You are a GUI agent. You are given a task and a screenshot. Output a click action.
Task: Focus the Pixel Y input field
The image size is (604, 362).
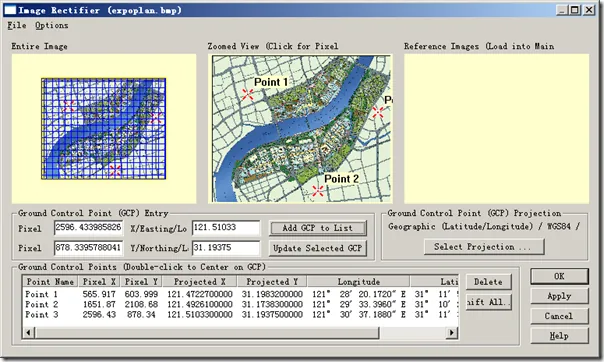pos(89,248)
